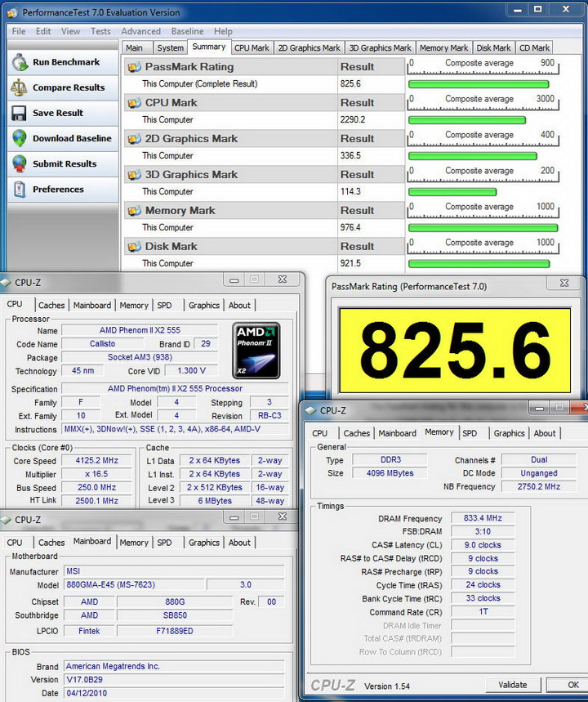Open the Memory Mark tab

tap(444, 48)
